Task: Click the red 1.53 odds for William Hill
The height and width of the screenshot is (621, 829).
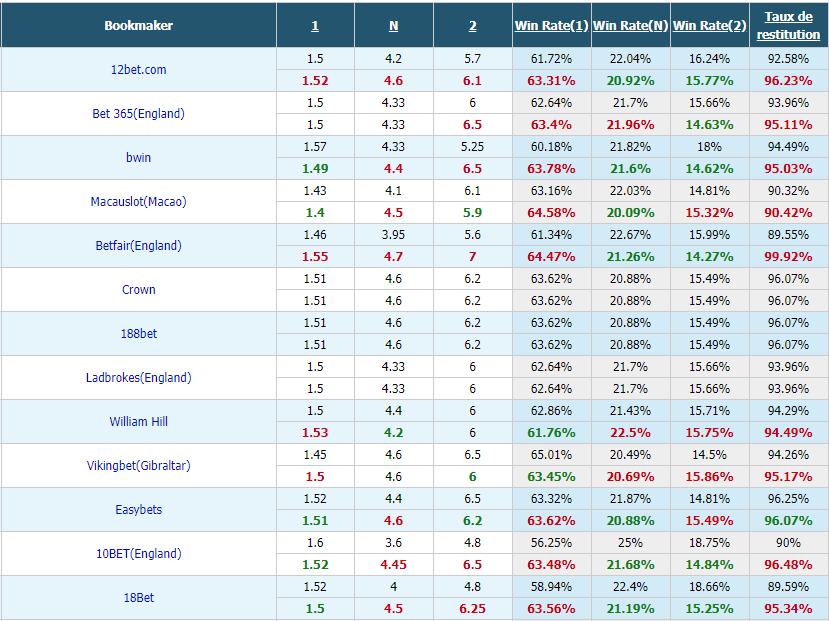Action: [x=315, y=433]
